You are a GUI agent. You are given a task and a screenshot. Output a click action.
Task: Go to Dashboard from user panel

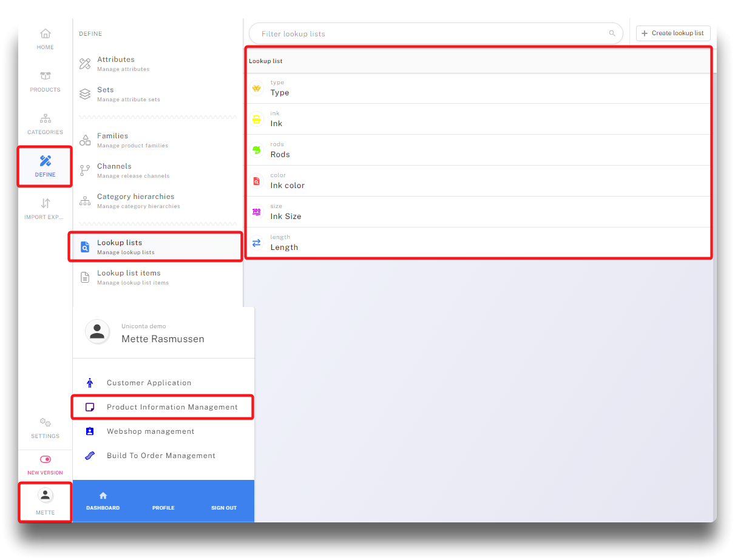[103, 501]
